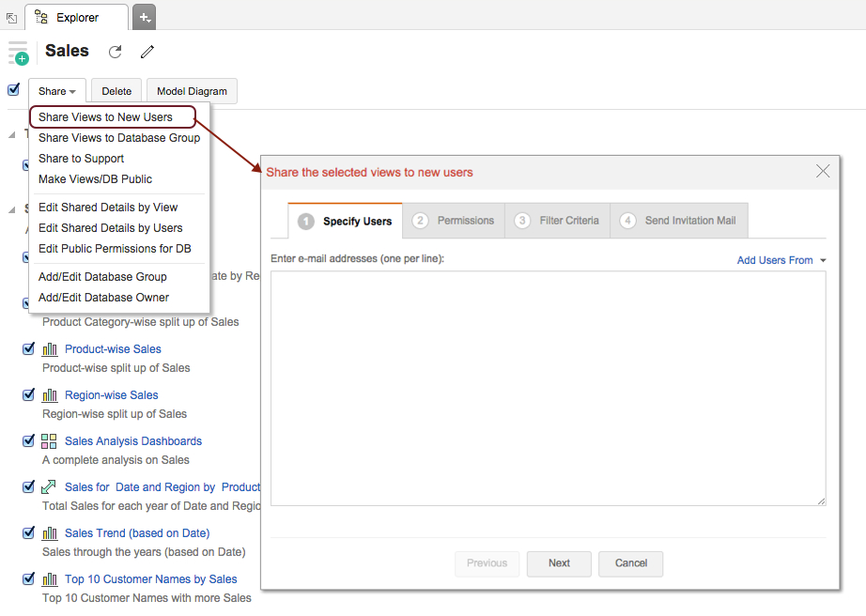Click the Sales Trend chart icon

pos(50,533)
